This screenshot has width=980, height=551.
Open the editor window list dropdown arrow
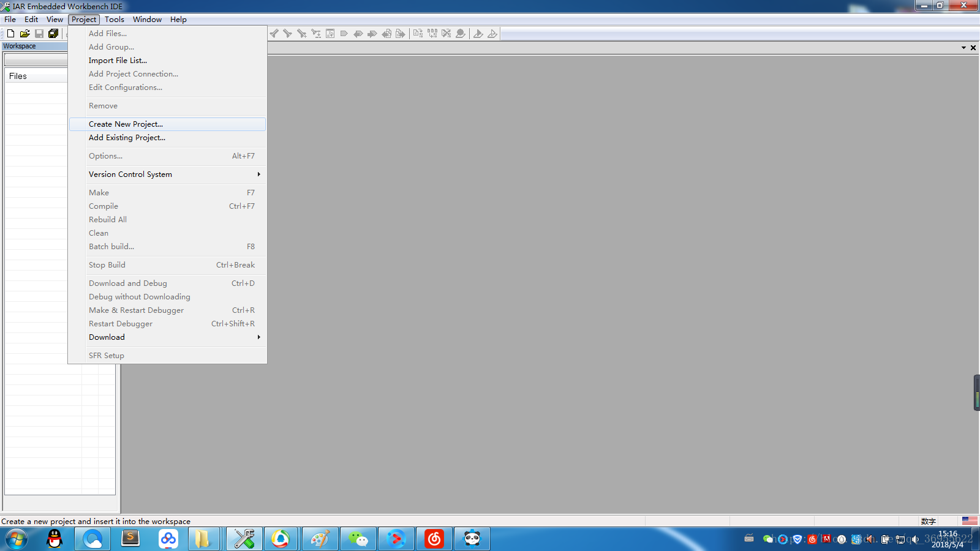(963, 47)
